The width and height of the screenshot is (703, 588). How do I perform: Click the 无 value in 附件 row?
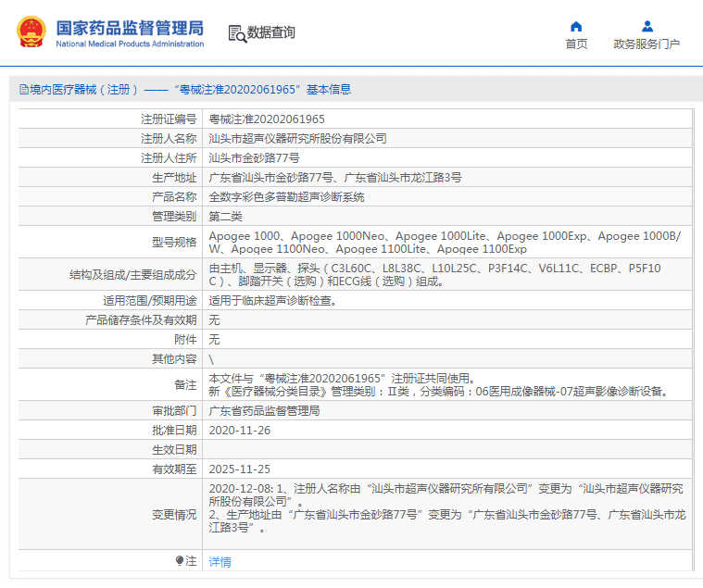(x=214, y=339)
